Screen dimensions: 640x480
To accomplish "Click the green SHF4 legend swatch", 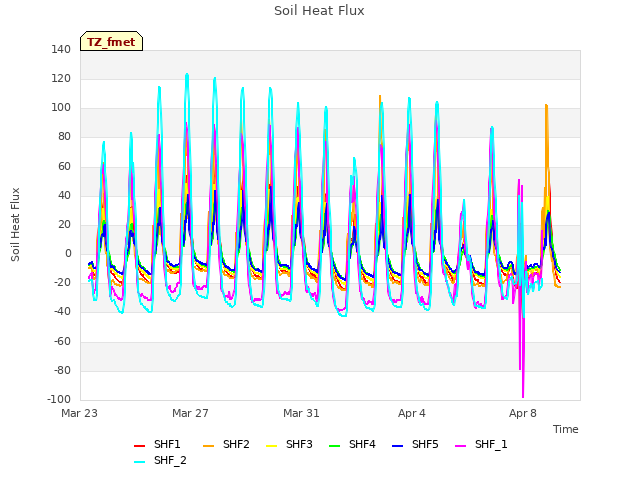I will coord(334,446).
